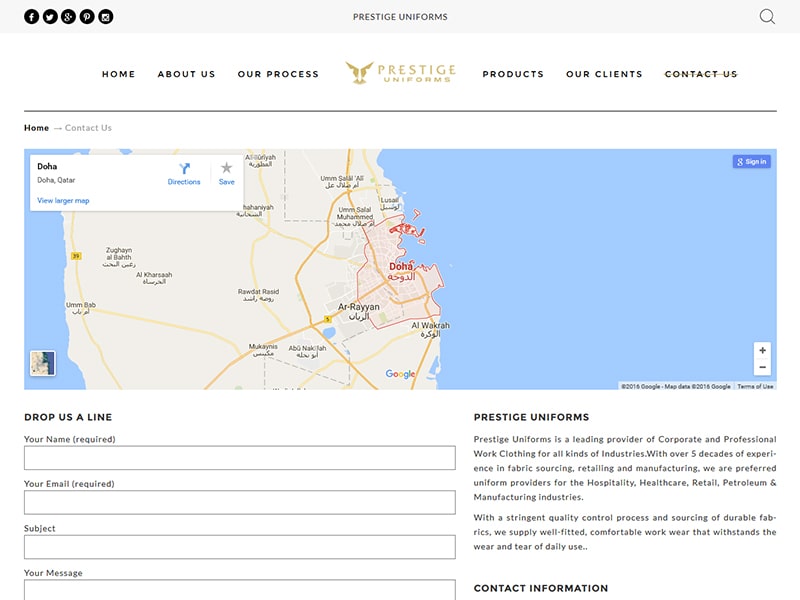Open the Instagram social icon
800x600 pixels.
coord(106,17)
